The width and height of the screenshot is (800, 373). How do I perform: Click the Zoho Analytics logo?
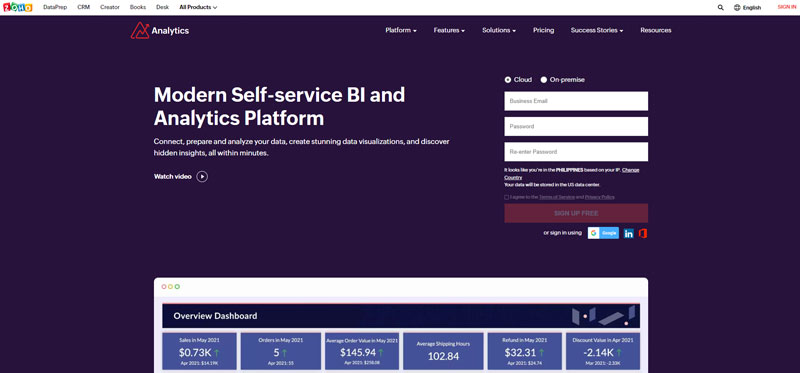pos(160,31)
